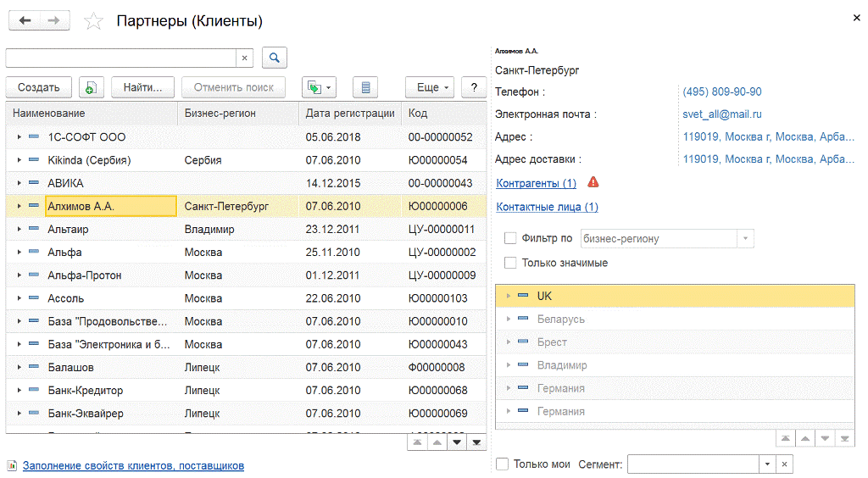This screenshot has height=478, width=868.
Task: Clear the search field with x button
Action: (245, 58)
